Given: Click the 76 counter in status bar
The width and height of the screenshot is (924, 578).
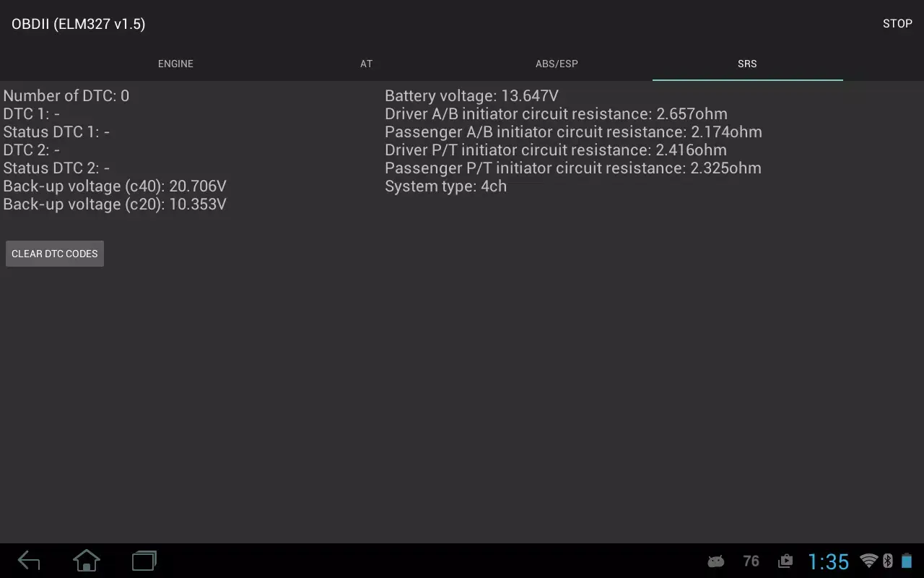Looking at the screenshot, I should pos(751,561).
